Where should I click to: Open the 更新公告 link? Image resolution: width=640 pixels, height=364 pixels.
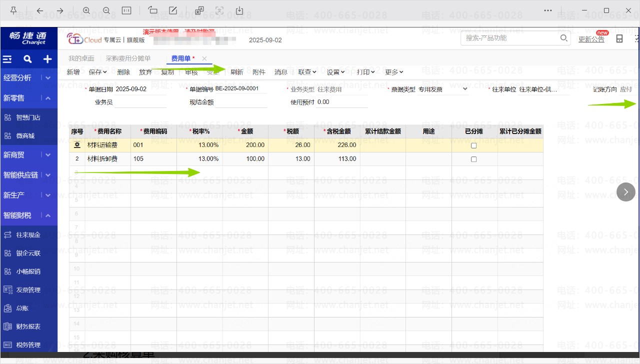coord(591,39)
